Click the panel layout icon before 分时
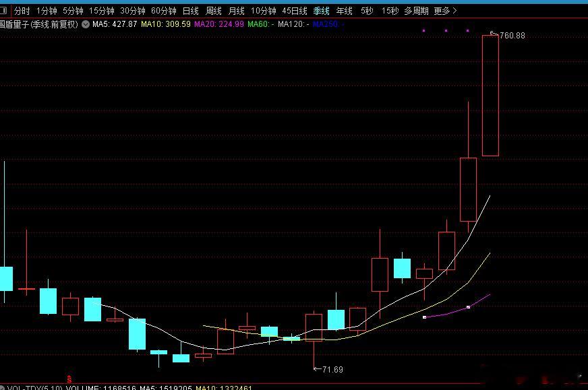Screen dimensions: 588x390 (x=4, y=11)
